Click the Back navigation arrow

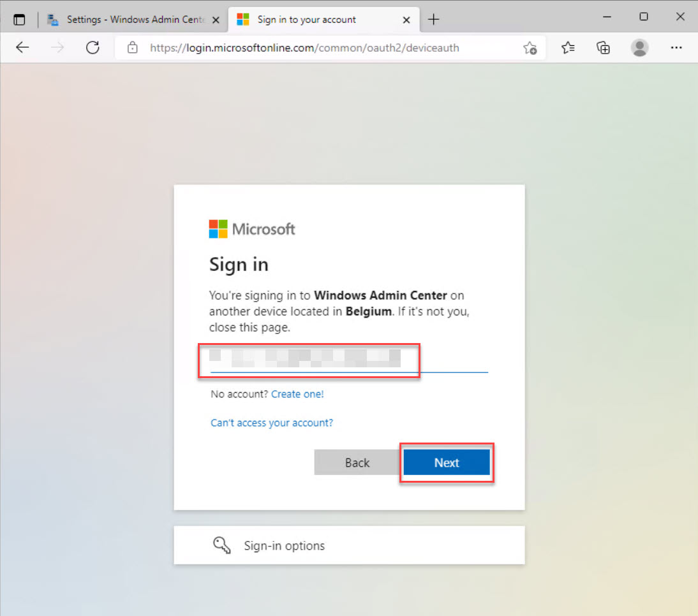pyautogui.click(x=23, y=47)
